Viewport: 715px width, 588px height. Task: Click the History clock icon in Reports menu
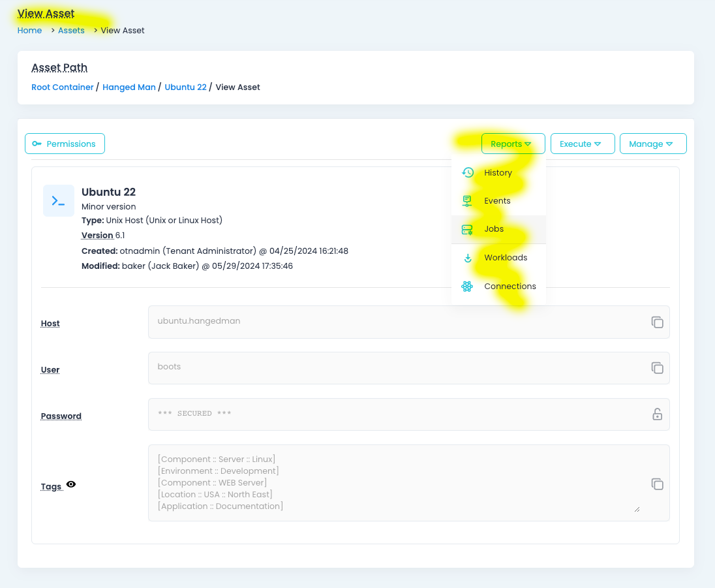pos(467,172)
